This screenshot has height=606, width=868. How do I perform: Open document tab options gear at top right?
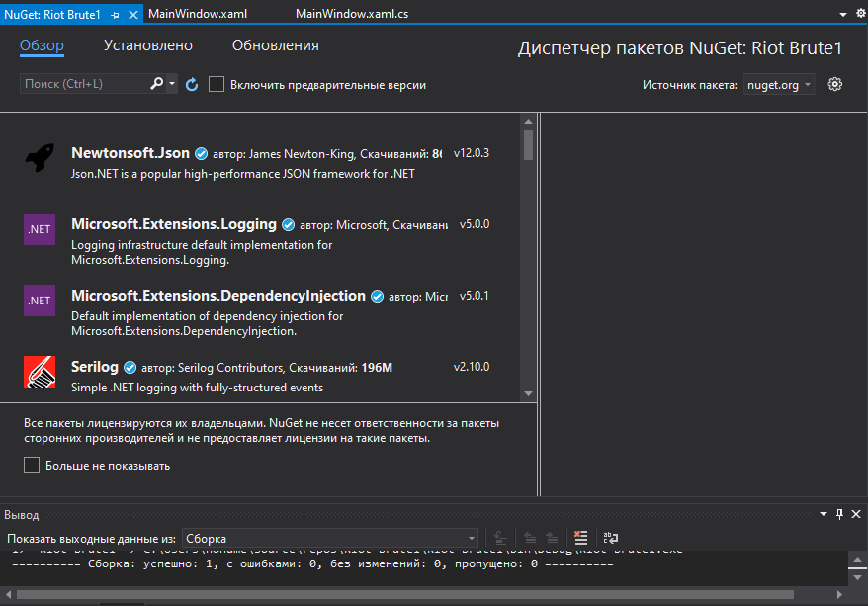click(861, 13)
